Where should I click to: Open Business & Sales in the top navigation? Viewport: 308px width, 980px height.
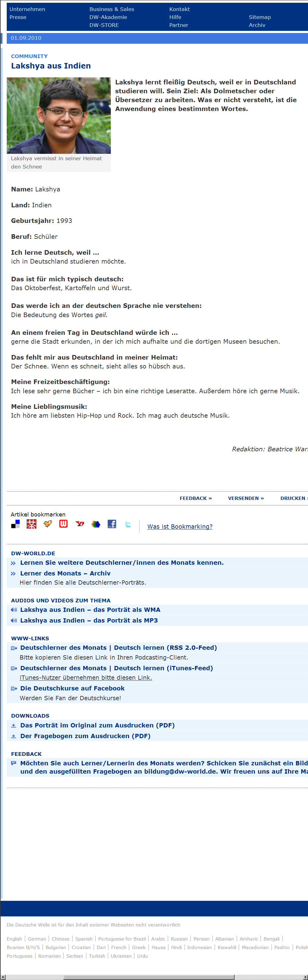(x=111, y=9)
